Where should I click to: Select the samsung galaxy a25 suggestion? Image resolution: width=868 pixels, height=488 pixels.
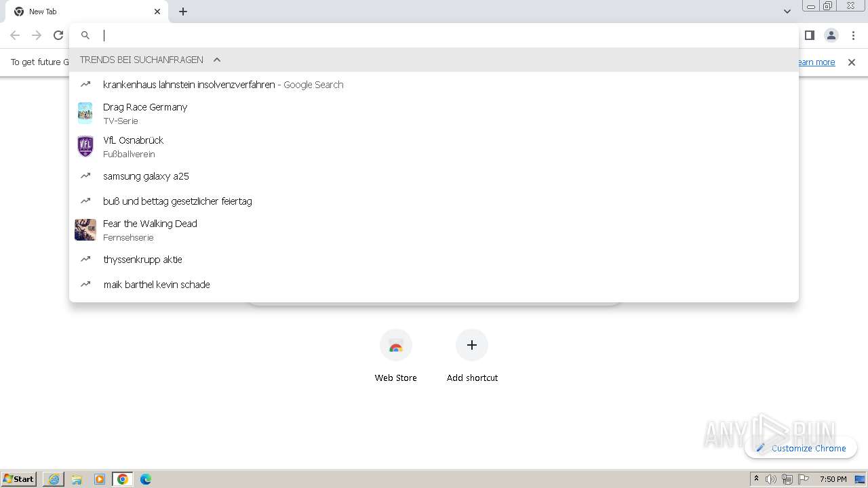(x=434, y=176)
